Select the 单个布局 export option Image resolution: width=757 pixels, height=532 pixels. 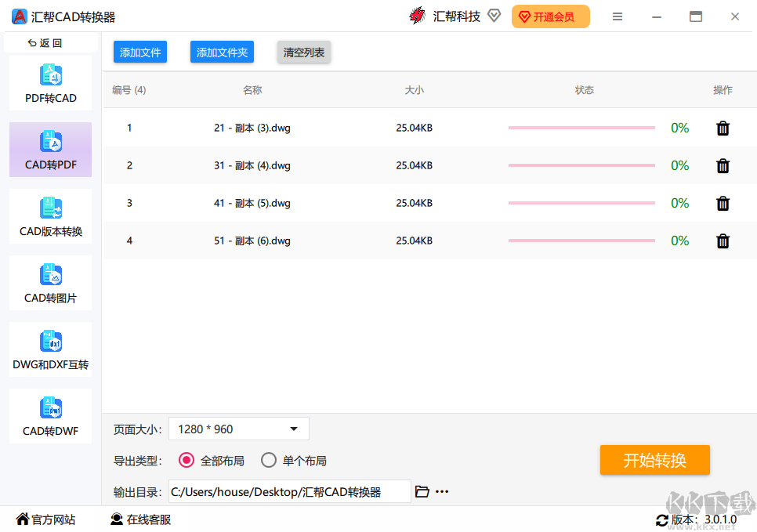pyautogui.click(x=269, y=461)
